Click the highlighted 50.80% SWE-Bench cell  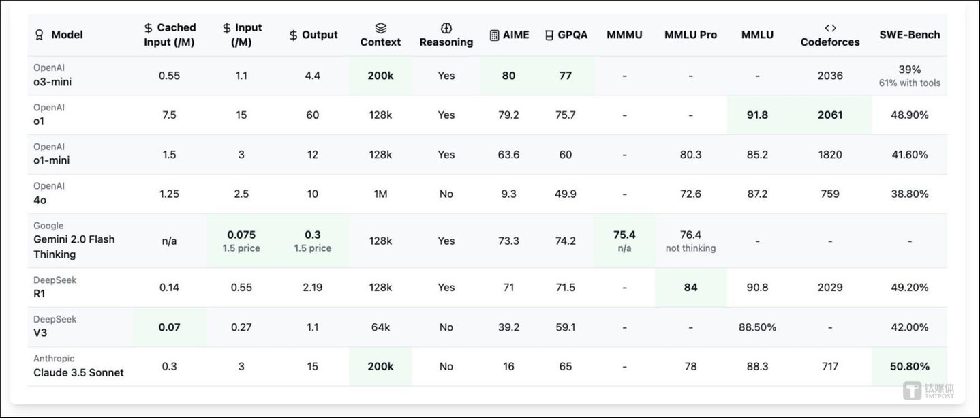(910, 367)
